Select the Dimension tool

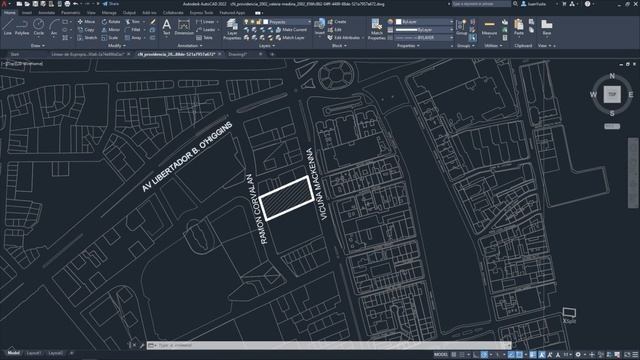pyautogui.click(x=184, y=28)
